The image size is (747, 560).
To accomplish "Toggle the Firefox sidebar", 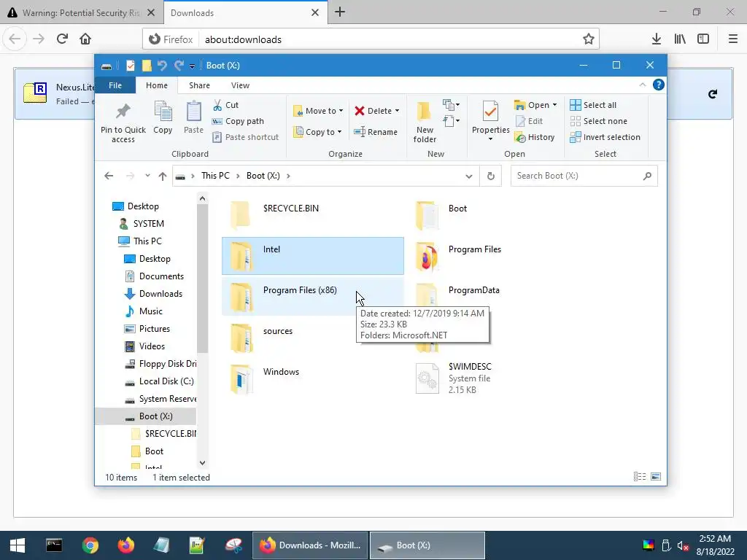I will (x=703, y=39).
